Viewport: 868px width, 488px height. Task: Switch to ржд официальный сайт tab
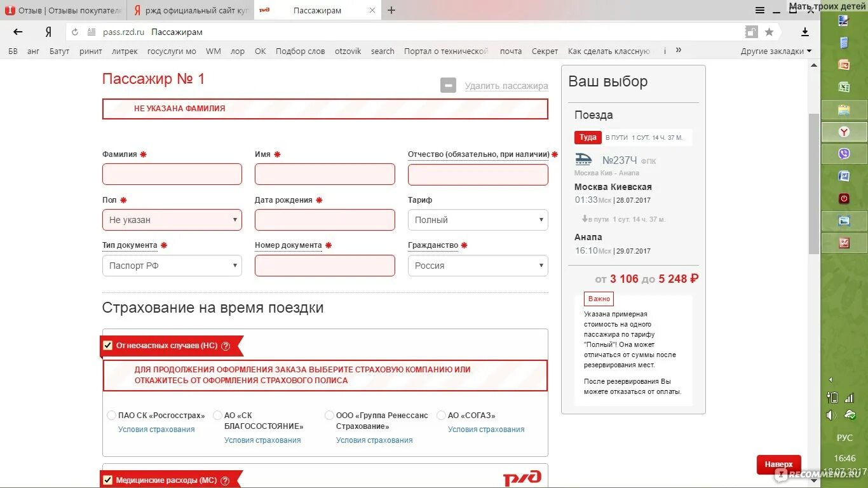coord(191,10)
